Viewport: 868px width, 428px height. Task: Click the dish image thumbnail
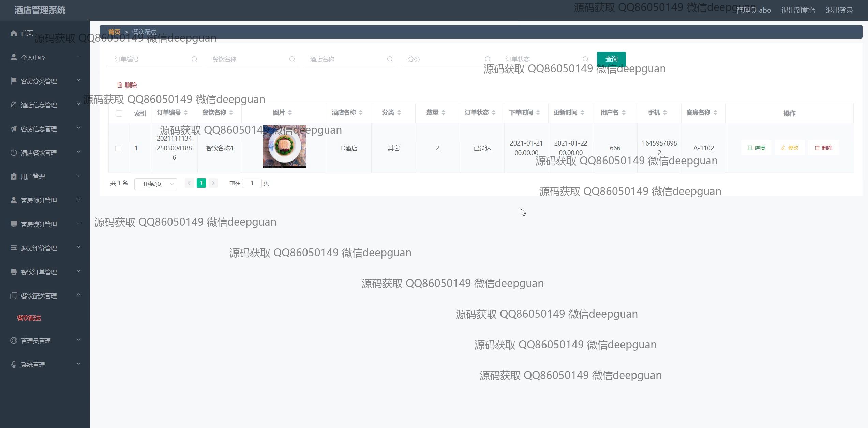point(284,147)
